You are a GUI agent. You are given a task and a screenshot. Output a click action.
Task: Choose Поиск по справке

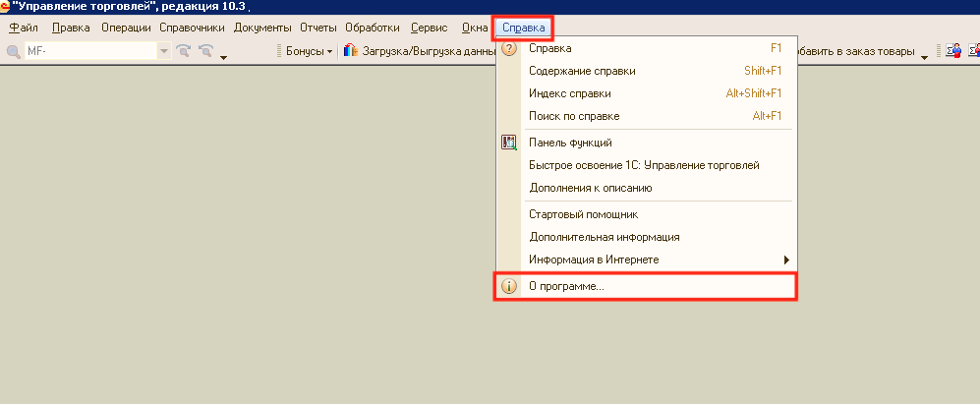coord(647,116)
